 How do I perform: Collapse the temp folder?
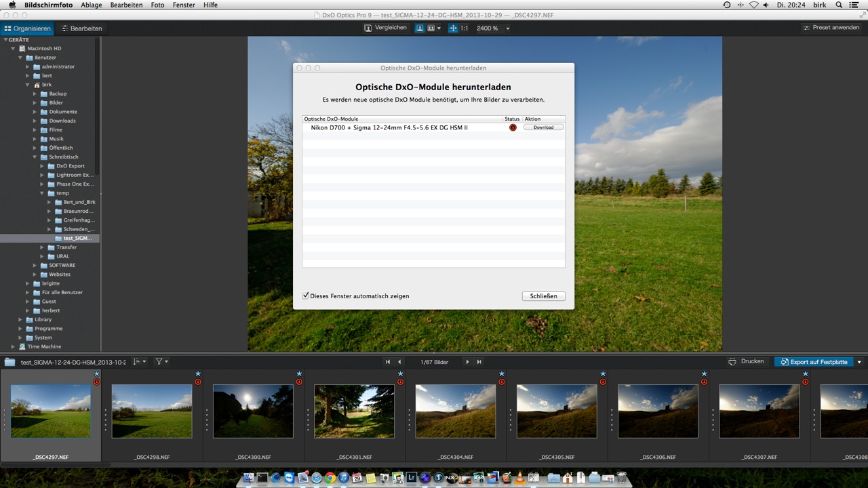pos(43,193)
